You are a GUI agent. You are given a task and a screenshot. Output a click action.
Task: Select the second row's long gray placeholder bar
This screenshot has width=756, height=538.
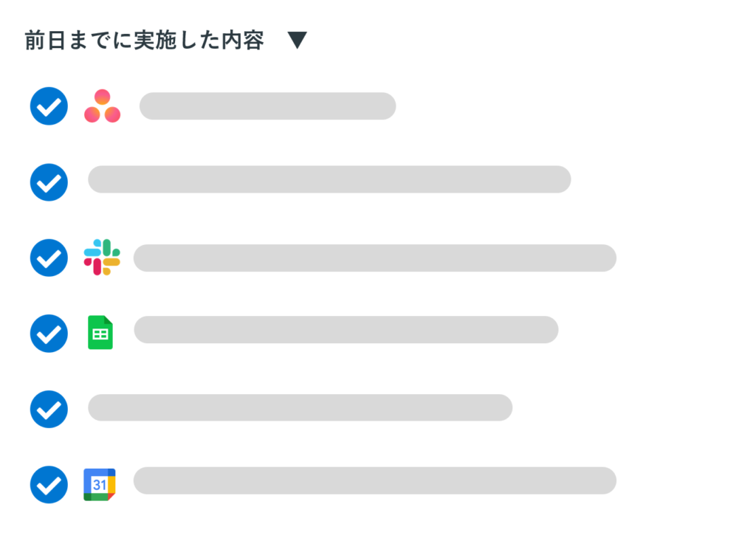pos(329,179)
